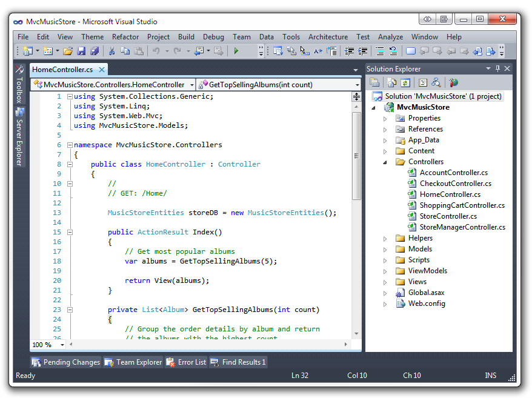The height and width of the screenshot is (398, 532).
Task: Save the current file with Save icon
Action: tap(81, 51)
